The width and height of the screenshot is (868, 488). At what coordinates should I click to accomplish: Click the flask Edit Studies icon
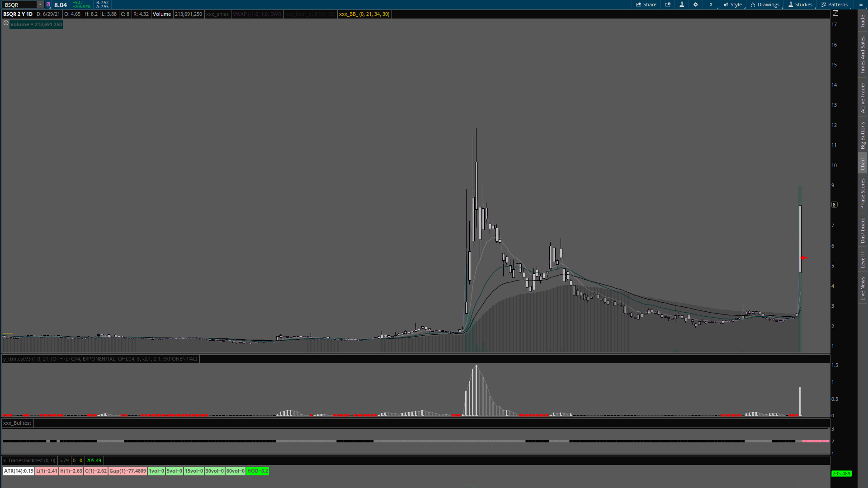click(682, 5)
